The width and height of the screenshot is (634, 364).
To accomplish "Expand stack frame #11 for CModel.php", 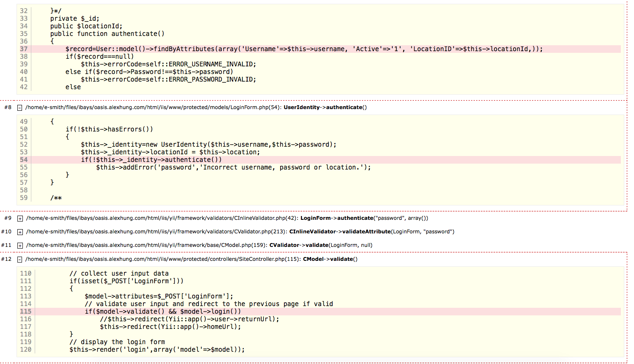I will pos(19,245).
